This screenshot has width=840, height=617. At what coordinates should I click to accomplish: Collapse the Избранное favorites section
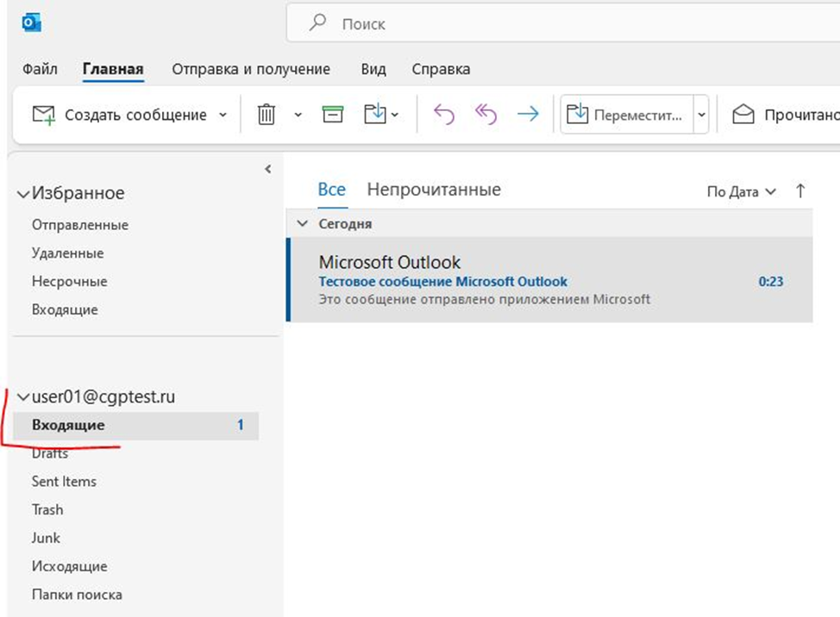point(22,194)
